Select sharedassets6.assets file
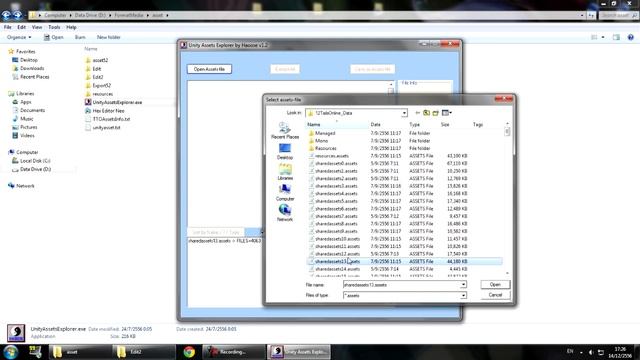640x360 pixels. tap(336, 209)
